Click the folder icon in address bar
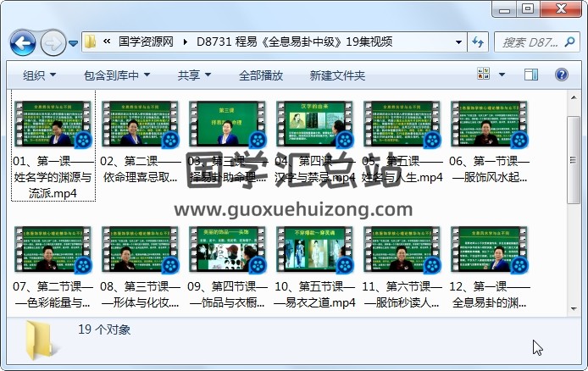Image resolution: width=588 pixels, height=371 pixels. pyautogui.click(x=90, y=42)
